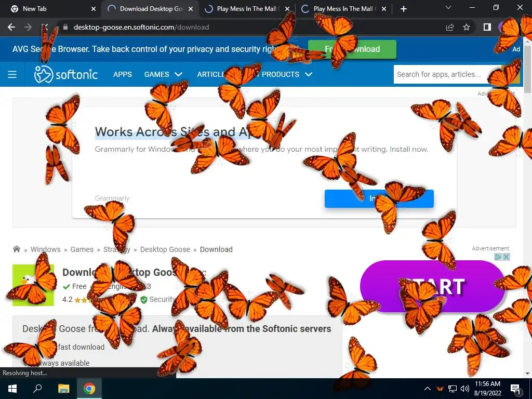Viewport: 532px width, 399px height.
Task: Click the home icon in breadcrumb
Action: (16, 249)
